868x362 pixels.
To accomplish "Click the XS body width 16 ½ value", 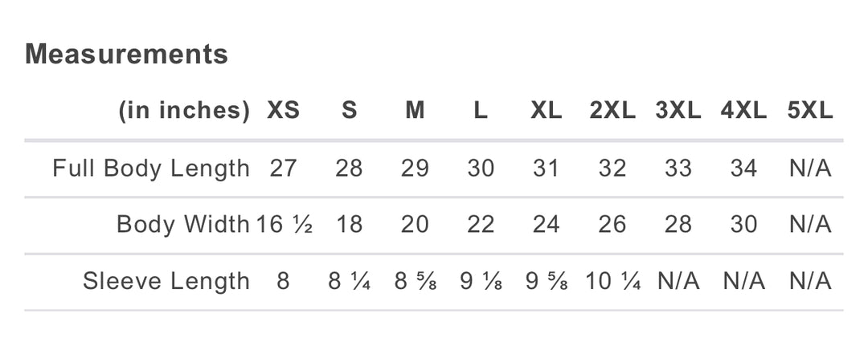I will coord(284,225).
